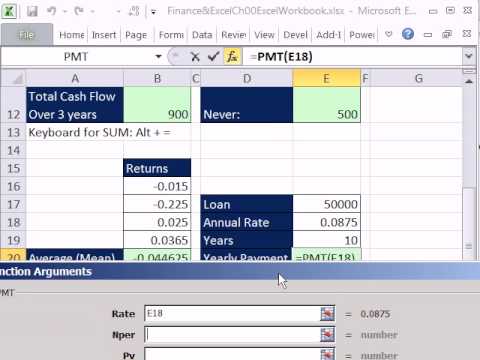Click the Excel application icon in title bar

pos(9,11)
